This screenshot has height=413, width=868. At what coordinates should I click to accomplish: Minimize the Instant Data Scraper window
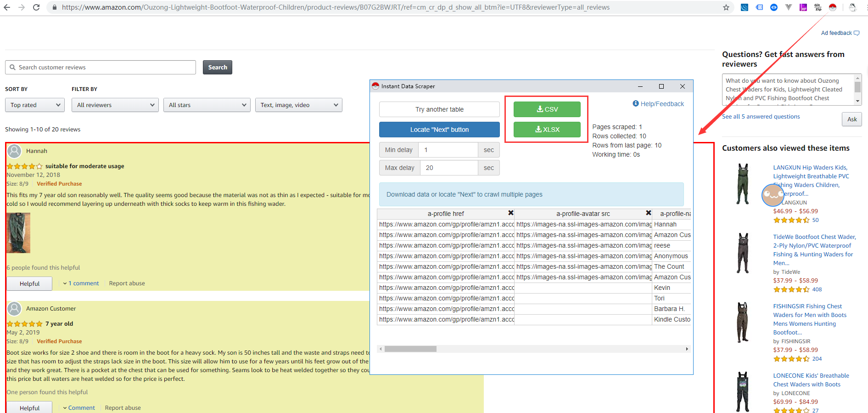tap(640, 86)
